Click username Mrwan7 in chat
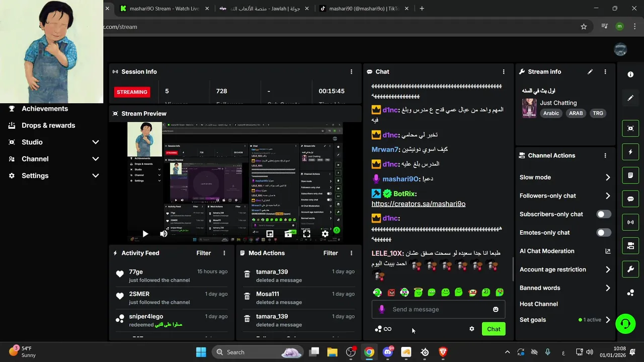644x362 pixels. (385, 149)
